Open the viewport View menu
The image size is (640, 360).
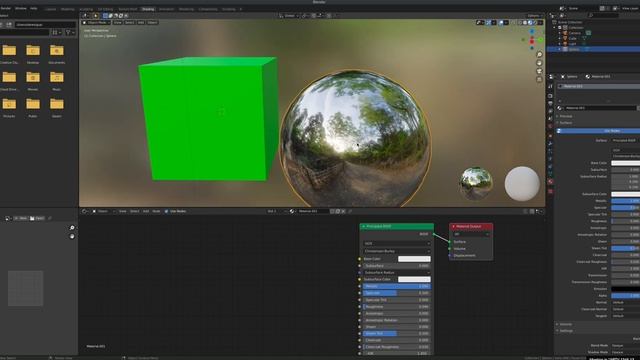[118, 22]
